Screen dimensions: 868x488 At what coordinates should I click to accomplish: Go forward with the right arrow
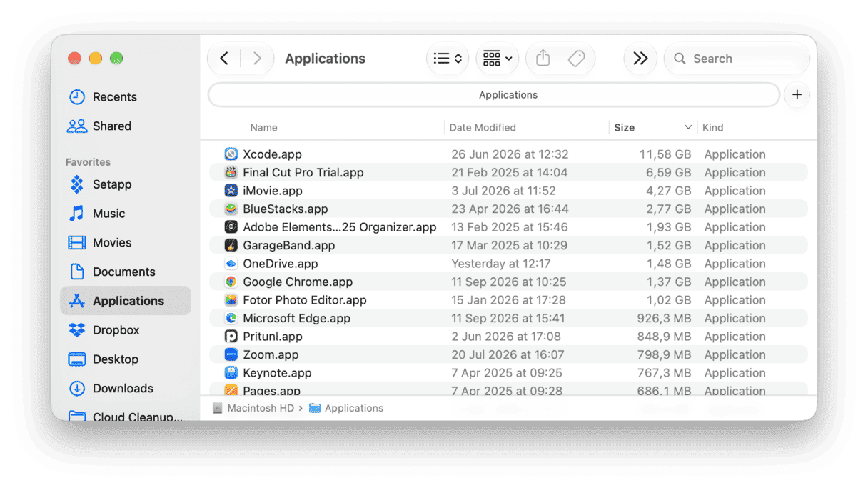click(x=257, y=59)
